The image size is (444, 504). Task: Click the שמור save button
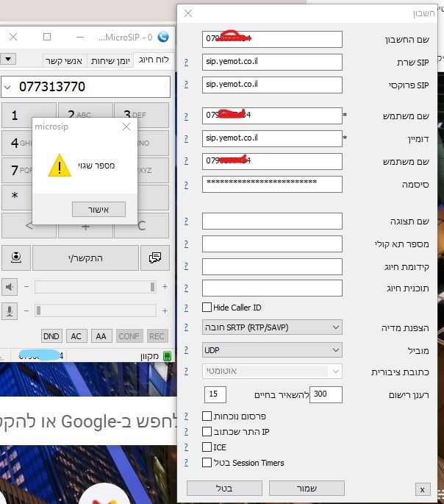pos(307,489)
